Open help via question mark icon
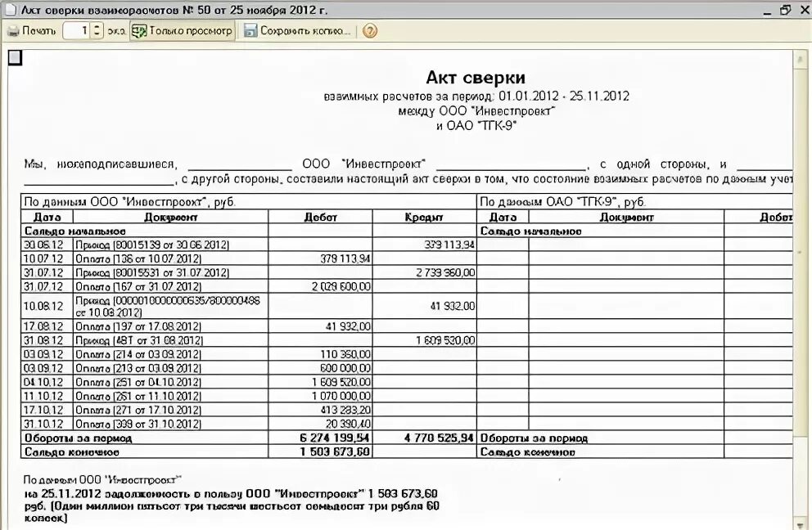The width and height of the screenshot is (812, 530). point(370,31)
